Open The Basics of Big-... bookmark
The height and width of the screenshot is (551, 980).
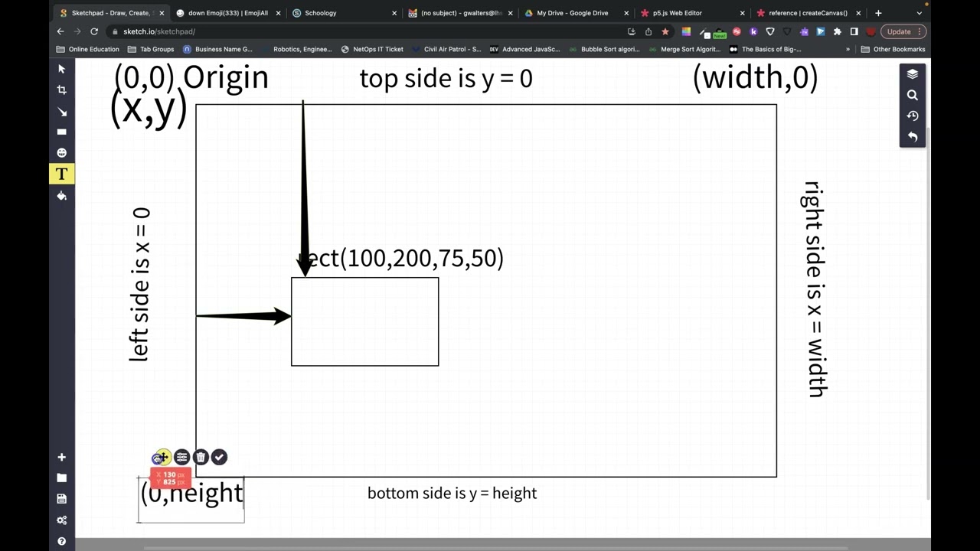(766, 49)
